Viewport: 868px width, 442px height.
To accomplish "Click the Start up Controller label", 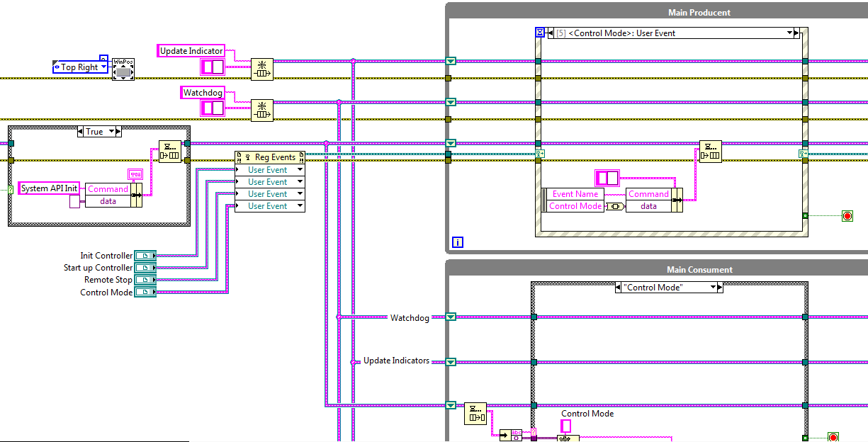I will [98, 268].
